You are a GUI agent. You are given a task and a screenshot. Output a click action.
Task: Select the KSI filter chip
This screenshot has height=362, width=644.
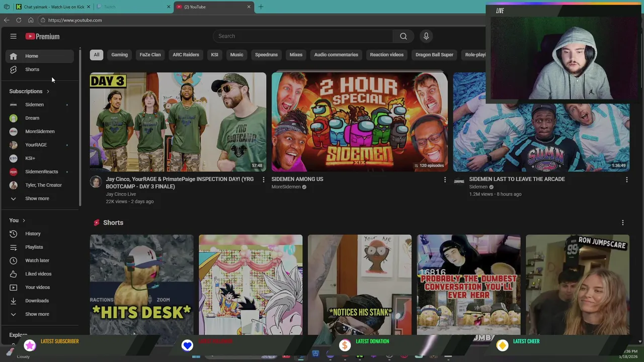tap(214, 55)
